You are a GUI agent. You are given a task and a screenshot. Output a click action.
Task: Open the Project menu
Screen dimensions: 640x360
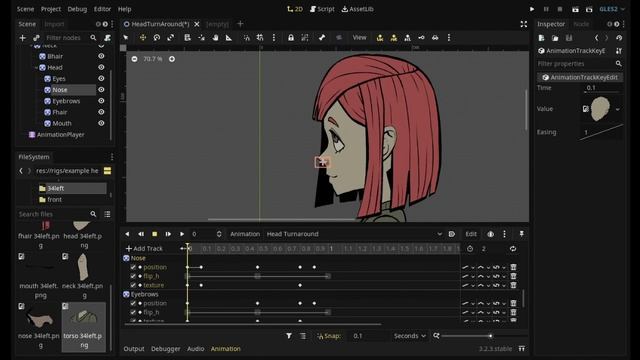(51, 9)
